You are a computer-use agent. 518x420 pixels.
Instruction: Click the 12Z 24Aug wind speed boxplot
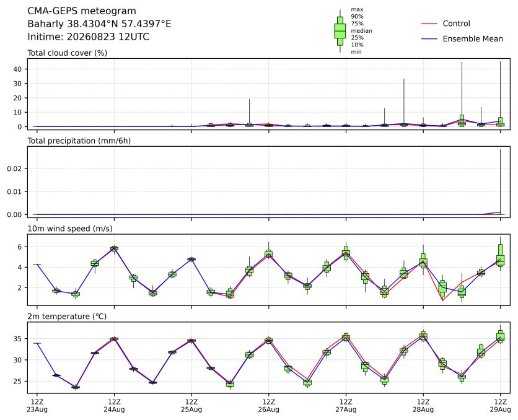point(114,248)
